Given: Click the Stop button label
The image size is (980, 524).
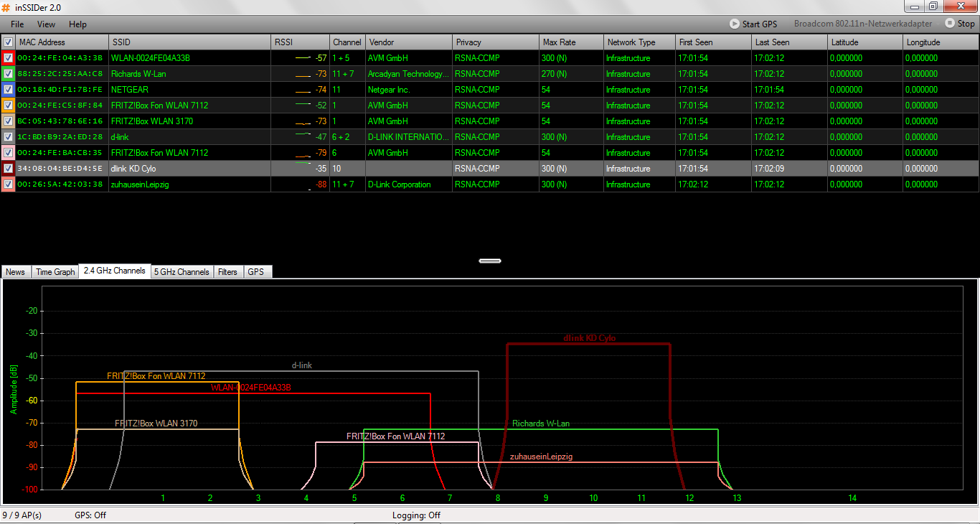Looking at the screenshot, I should 966,24.
